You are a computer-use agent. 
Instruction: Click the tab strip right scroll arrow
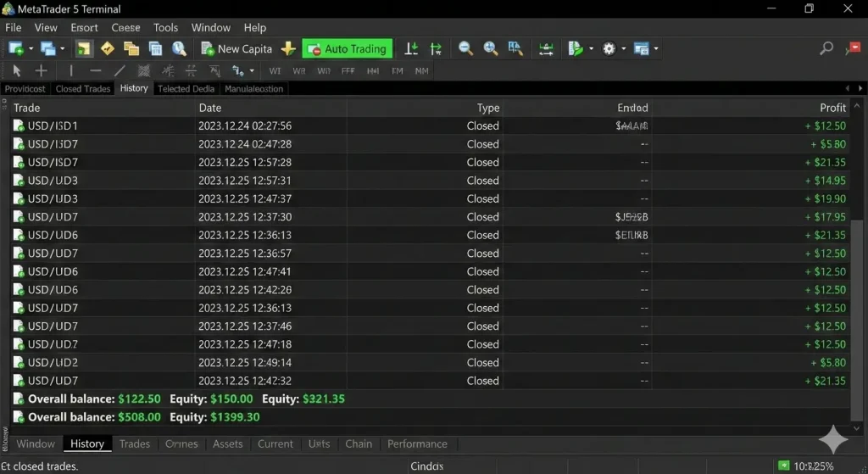(x=860, y=88)
